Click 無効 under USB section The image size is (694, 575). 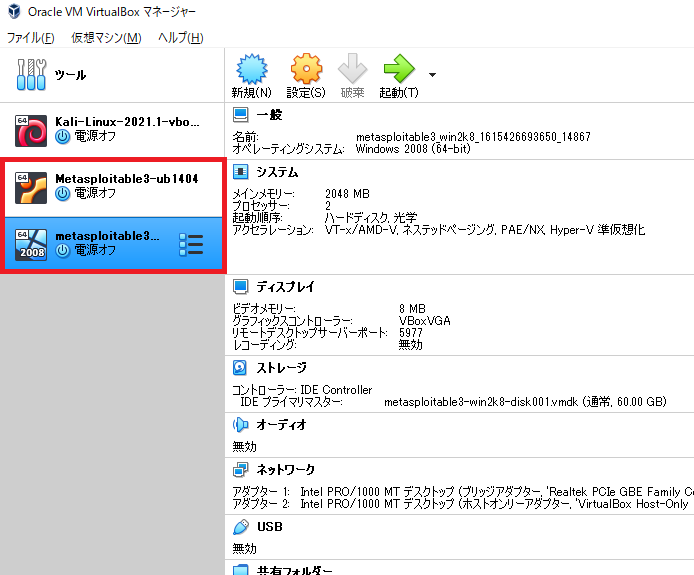click(x=244, y=549)
